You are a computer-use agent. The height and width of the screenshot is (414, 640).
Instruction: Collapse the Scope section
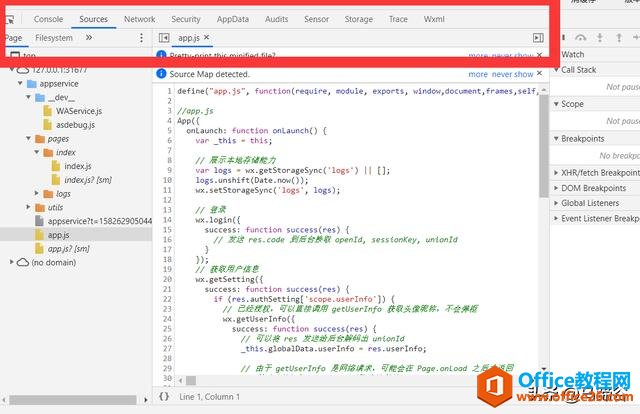pyautogui.click(x=556, y=104)
